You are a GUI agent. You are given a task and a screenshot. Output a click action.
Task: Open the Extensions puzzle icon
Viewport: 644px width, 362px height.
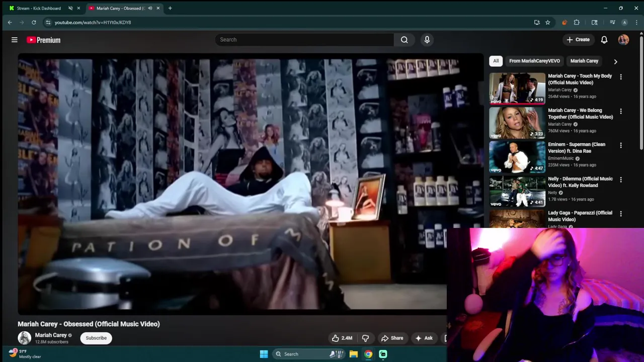click(x=577, y=22)
